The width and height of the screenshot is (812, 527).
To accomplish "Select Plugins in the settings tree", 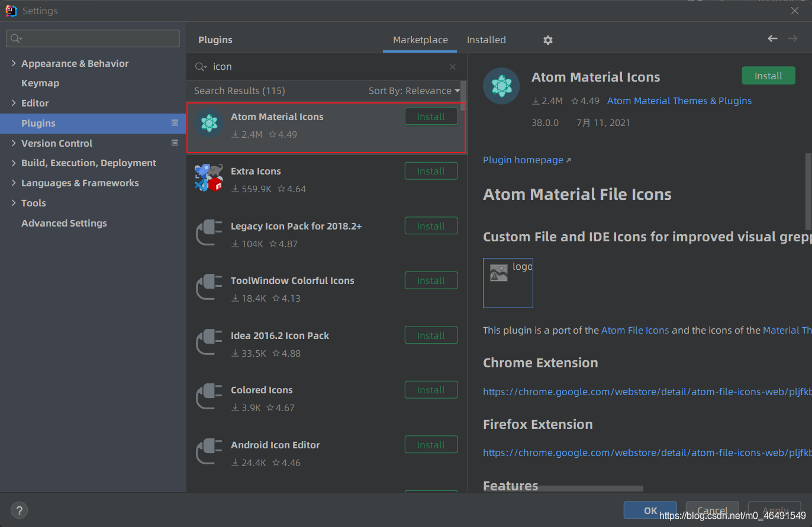I will (93, 123).
